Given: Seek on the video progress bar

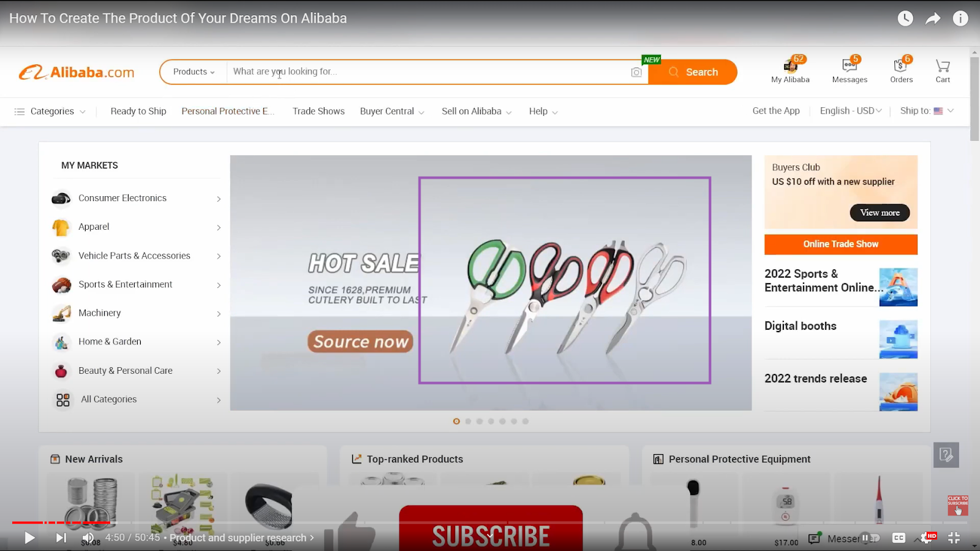Looking at the screenshot, I should tap(490, 523).
